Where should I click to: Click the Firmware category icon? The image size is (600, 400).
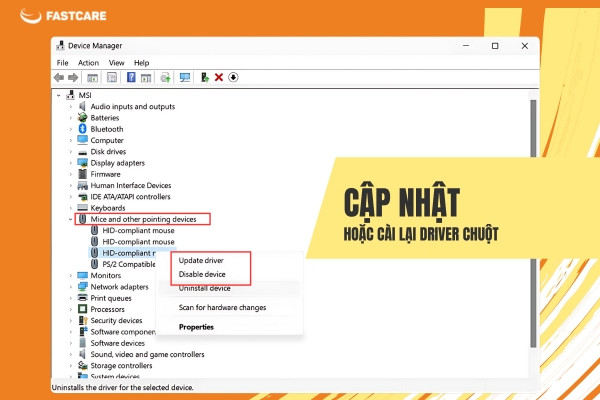click(x=82, y=174)
